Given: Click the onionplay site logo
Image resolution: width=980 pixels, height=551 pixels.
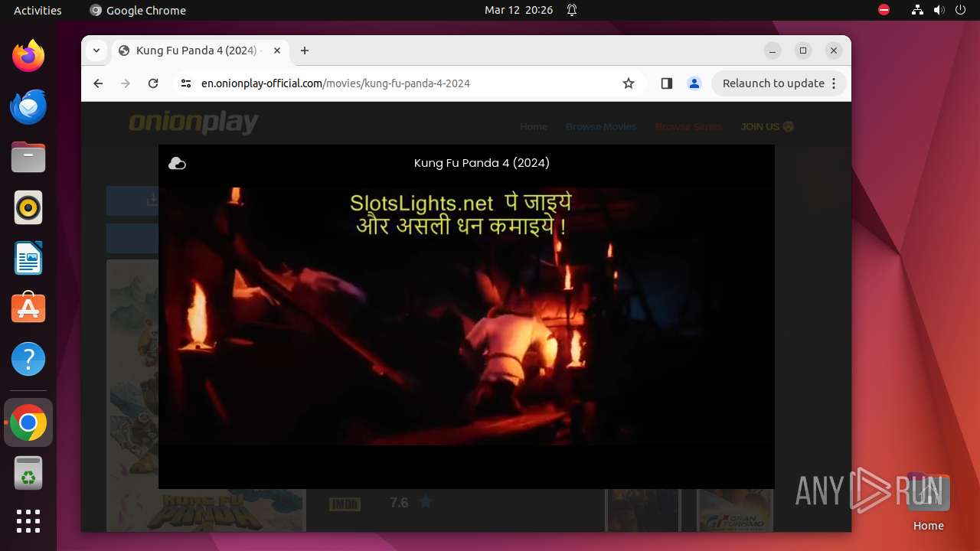Looking at the screenshot, I should (x=193, y=123).
